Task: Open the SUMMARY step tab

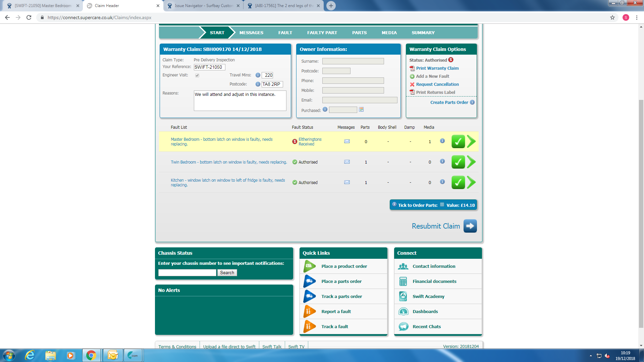Action: pos(423,33)
